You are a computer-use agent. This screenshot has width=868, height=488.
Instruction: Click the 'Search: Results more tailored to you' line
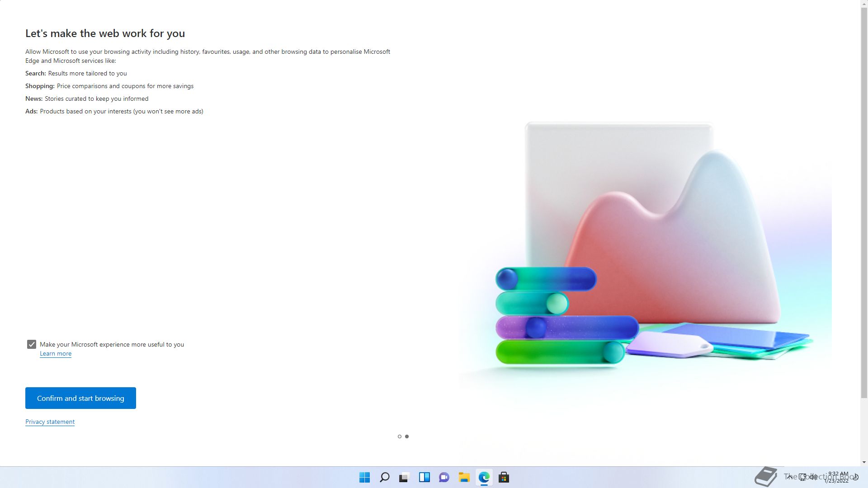(x=76, y=73)
